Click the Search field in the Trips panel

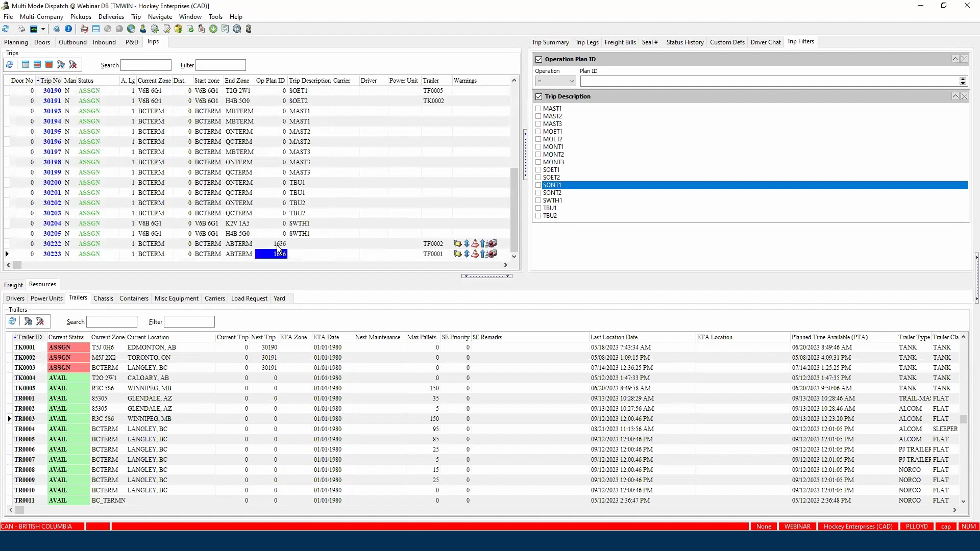(x=146, y=65)
